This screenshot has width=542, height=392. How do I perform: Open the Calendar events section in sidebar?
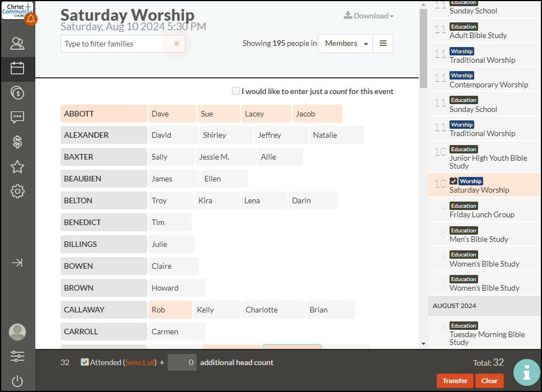tap(17, 68)
